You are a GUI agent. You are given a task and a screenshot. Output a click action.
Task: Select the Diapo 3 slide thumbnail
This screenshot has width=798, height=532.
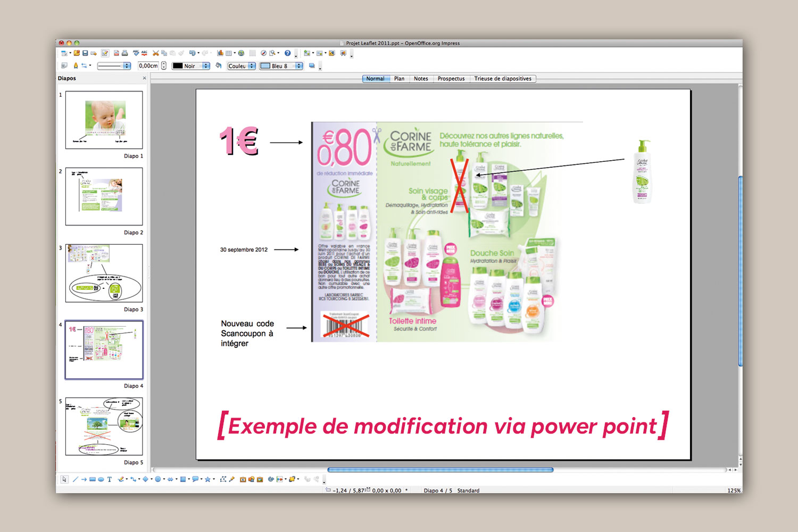click(x=104, y=273)
